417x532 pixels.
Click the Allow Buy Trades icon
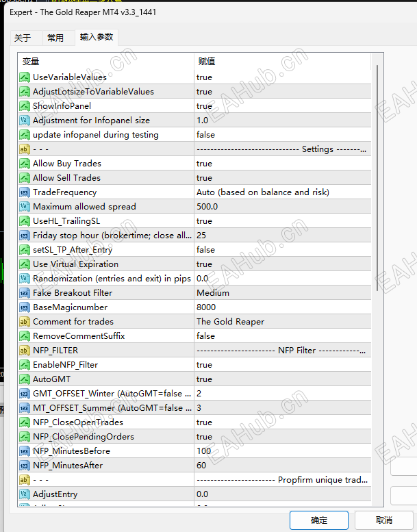[25, 164]
